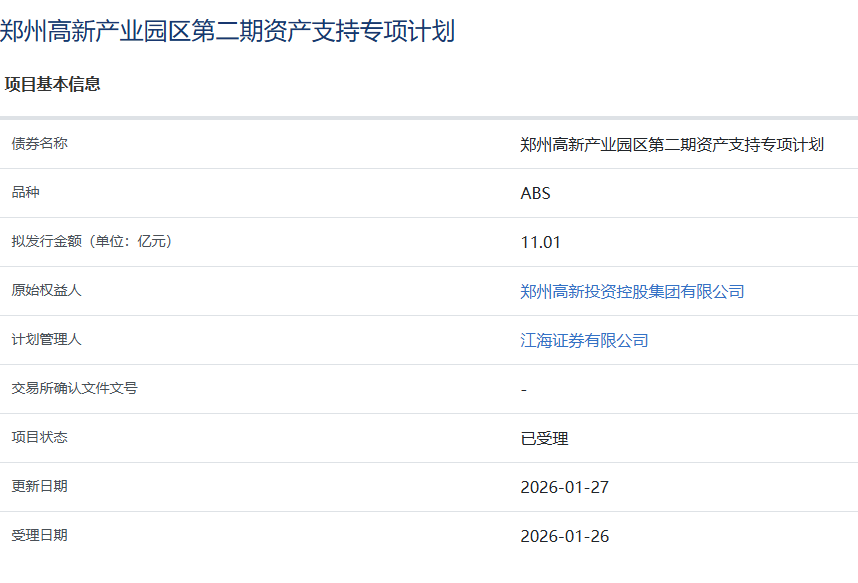Select the 2026-01-26 acceptance date
This screenshot has width=858, height=583.
[564, 536]
